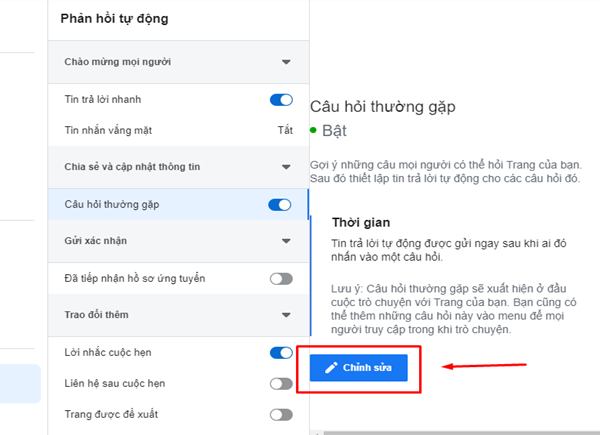This screenshot has width=600, height=435.
Task: Click the Lời nhắc cuộc hẹn label
Action: coord(108,352)
